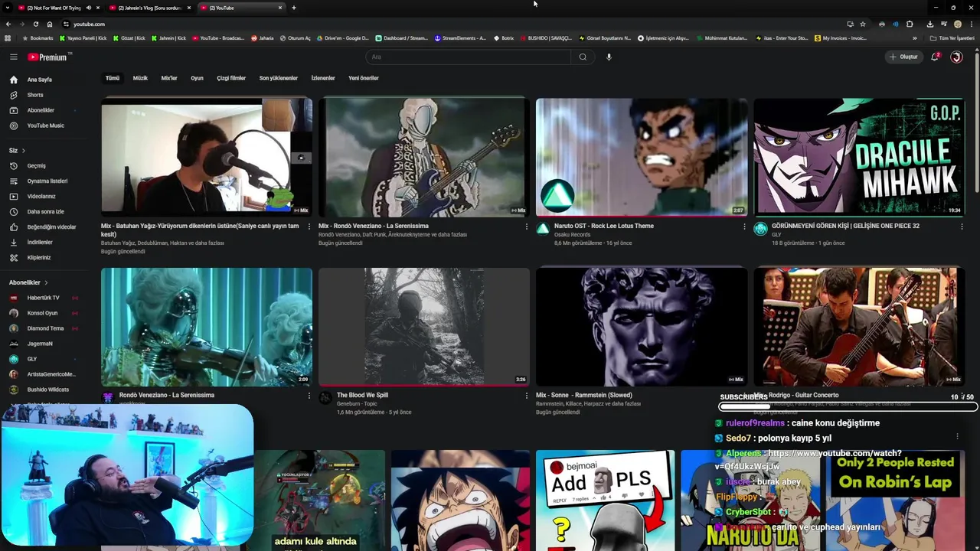Image resolution: width=980 pixels, height=551 pixels.
Task: Open the YouTube hamburger guide menu
Action: point(13,57)
